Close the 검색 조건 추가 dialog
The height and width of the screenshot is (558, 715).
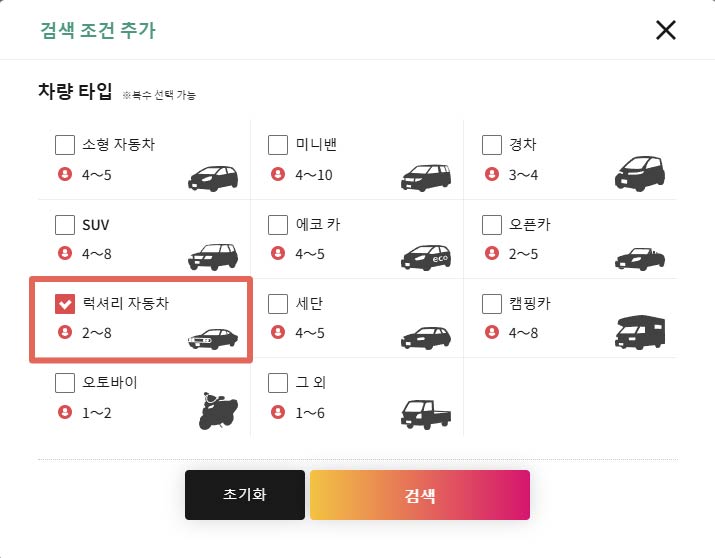coord(665,30)
